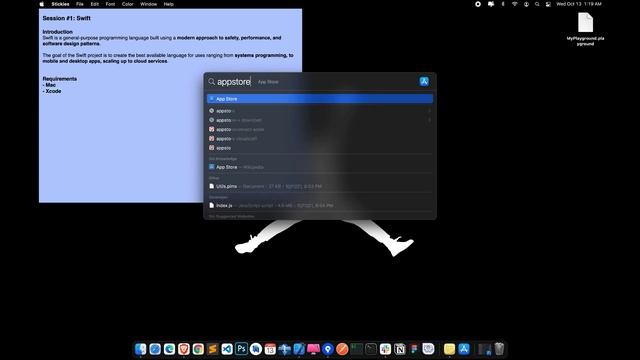
Task: Open Slack from the dock
Action: click(x=385, y=349)
